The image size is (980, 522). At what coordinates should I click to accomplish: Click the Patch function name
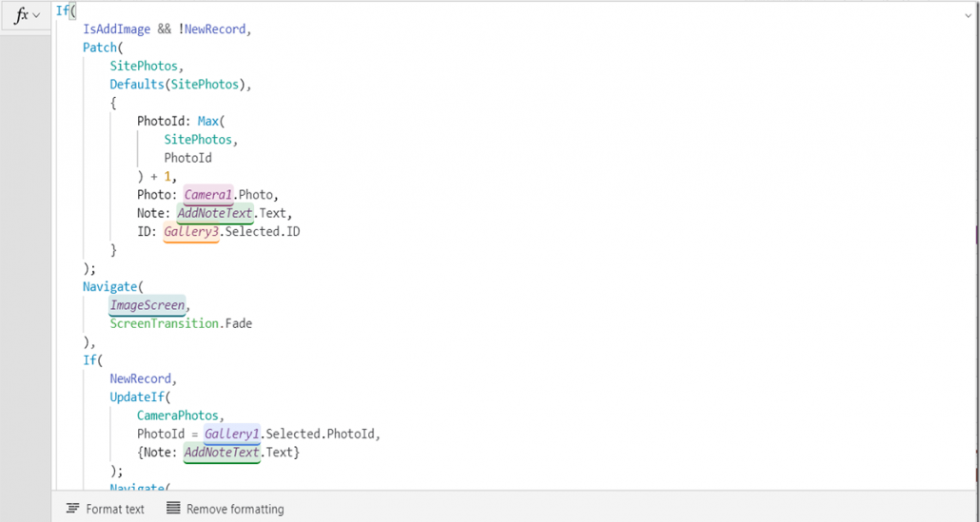tap(99, 48)
